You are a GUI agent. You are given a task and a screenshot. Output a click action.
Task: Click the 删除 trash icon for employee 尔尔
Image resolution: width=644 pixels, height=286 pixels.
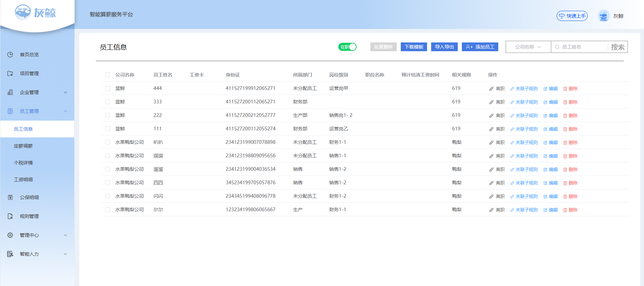point(565,210)
